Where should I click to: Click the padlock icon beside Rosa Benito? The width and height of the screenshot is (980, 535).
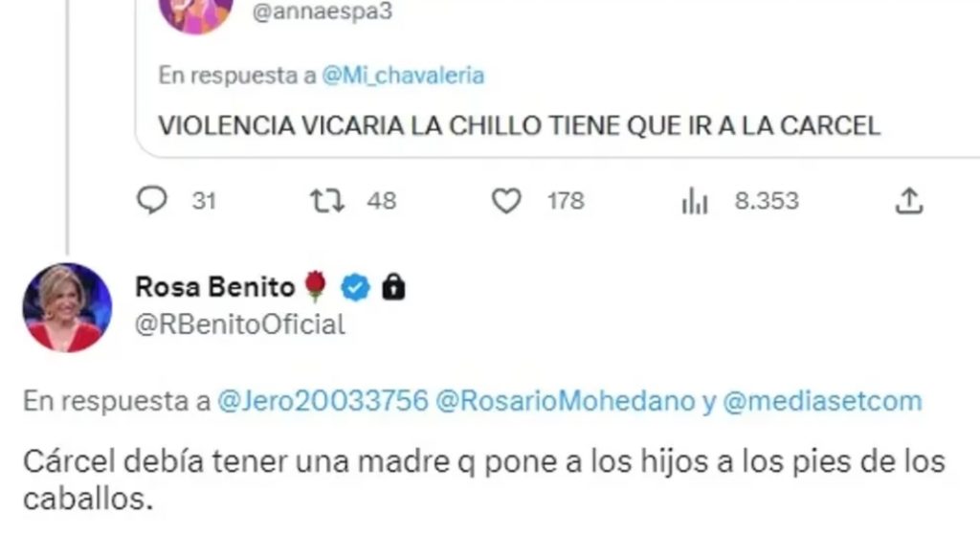click(393, 287)
